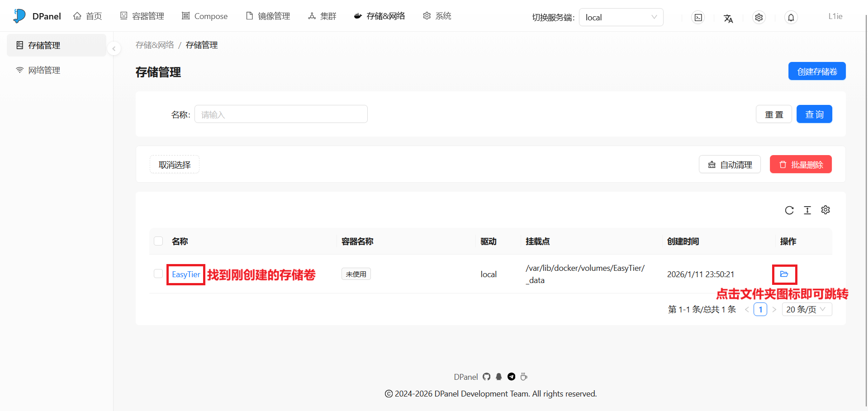Click the 创建存储卷 button
The image size is (868, 411).
tap(817, 71)
